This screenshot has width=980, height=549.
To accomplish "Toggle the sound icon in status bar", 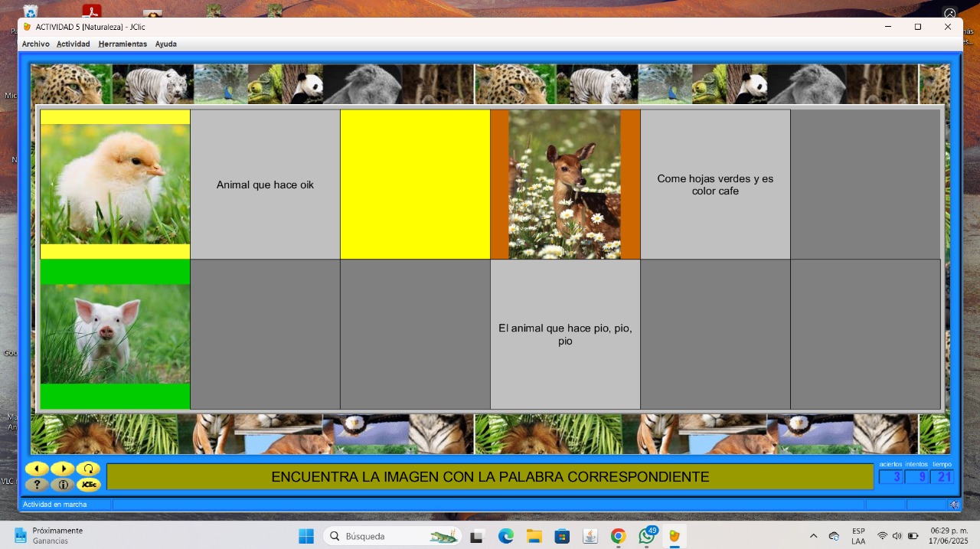I will pyautogui.click(x=954, y=505).
